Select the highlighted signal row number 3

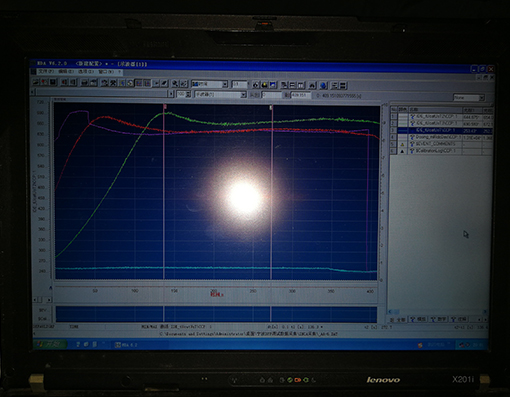(x=442, y=130)
